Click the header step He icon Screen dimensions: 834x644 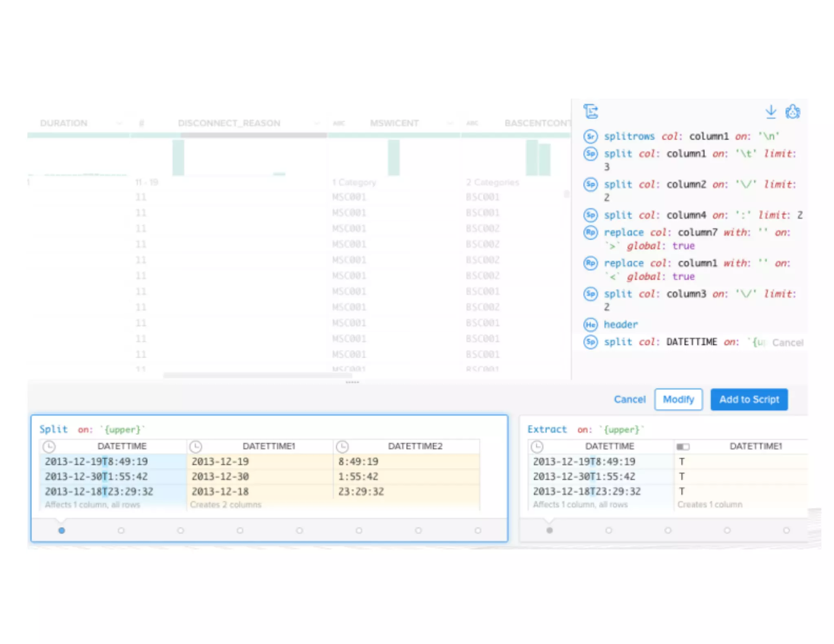pyautogui.click(x=590, y=324)
